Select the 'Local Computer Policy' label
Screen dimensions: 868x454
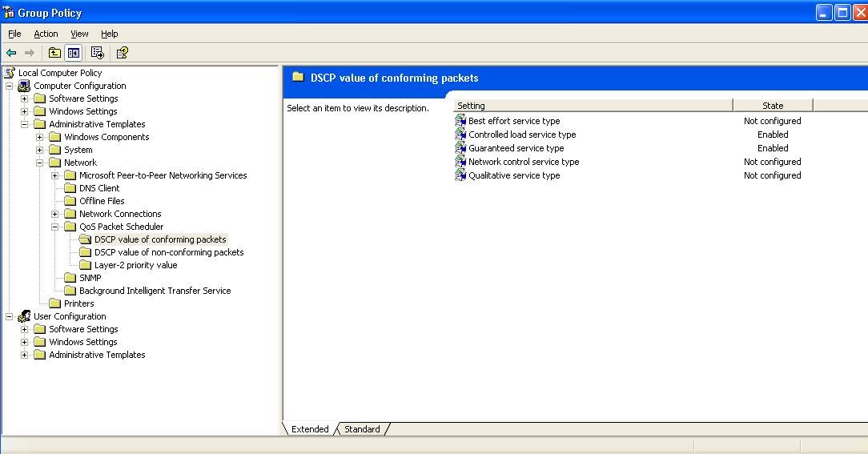coord(60,73)
